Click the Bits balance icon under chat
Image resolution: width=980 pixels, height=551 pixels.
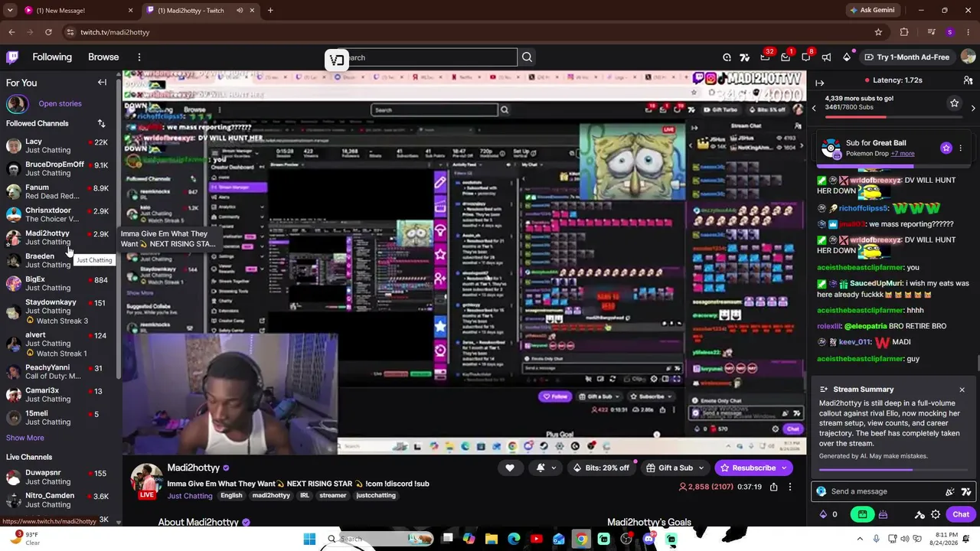[x=824, y=514]
